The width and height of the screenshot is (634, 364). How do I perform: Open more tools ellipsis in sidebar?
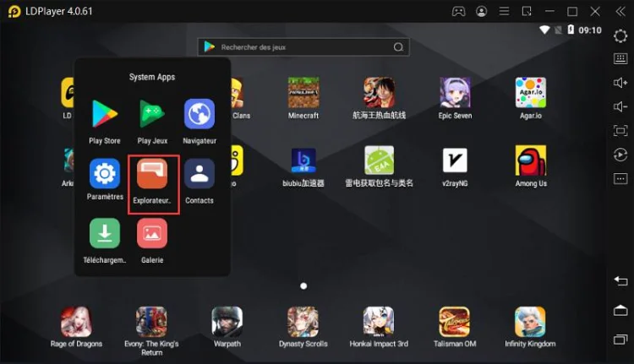point(620,178)
